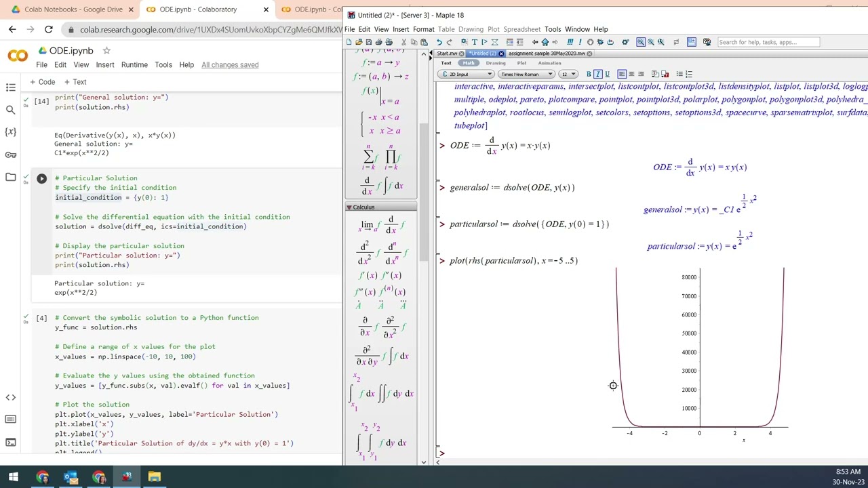
Task: Close the Untitled (2) Maple tab
Action: (501, 54)
